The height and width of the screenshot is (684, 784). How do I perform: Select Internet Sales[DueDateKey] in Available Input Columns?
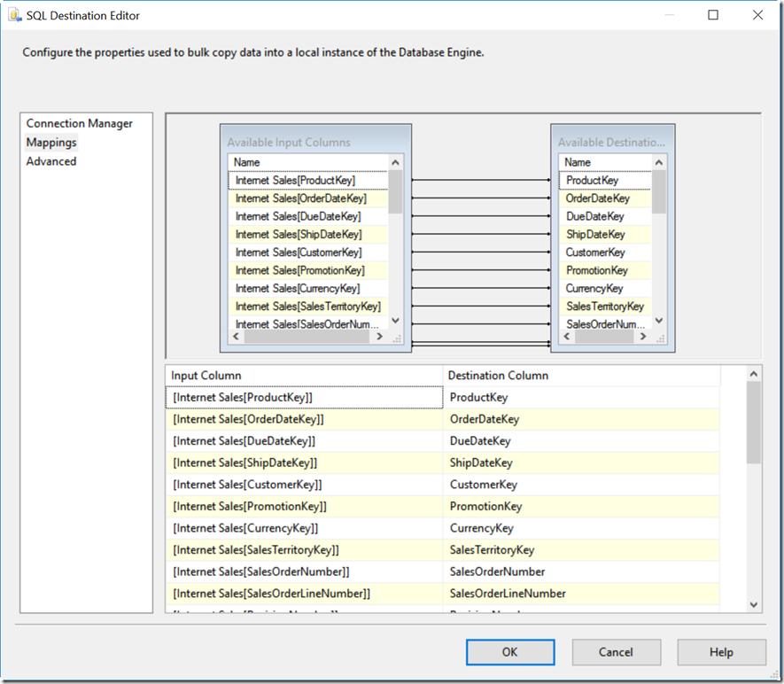(x=308, y=216)
